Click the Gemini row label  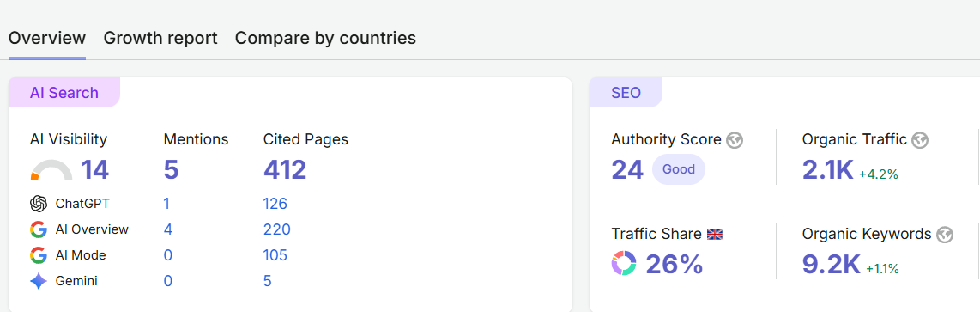point(76,281)
